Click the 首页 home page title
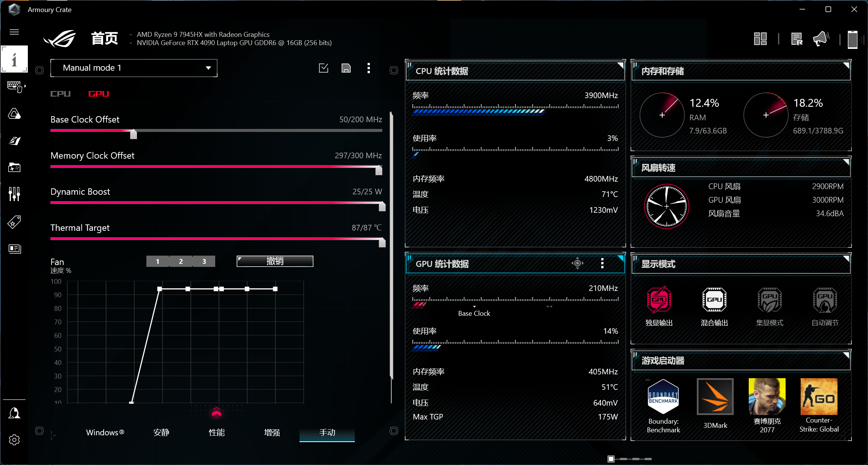The image size is (868, 465). (x=105, y=38)
